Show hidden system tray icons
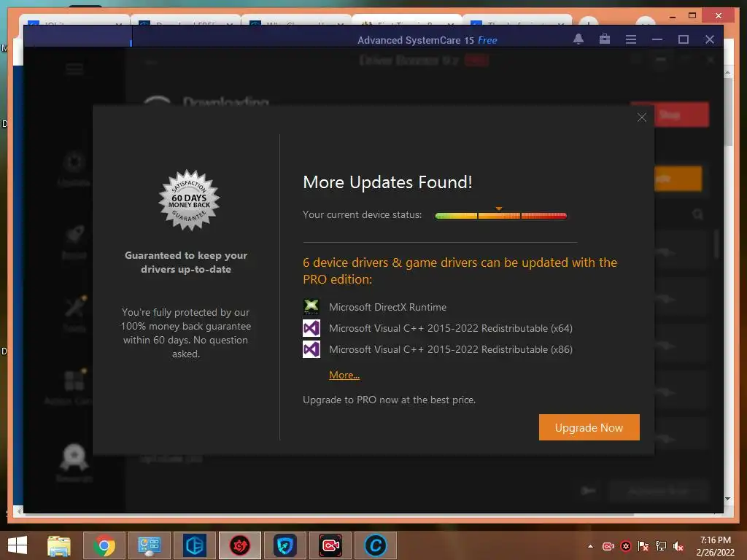 click(591, 546)
